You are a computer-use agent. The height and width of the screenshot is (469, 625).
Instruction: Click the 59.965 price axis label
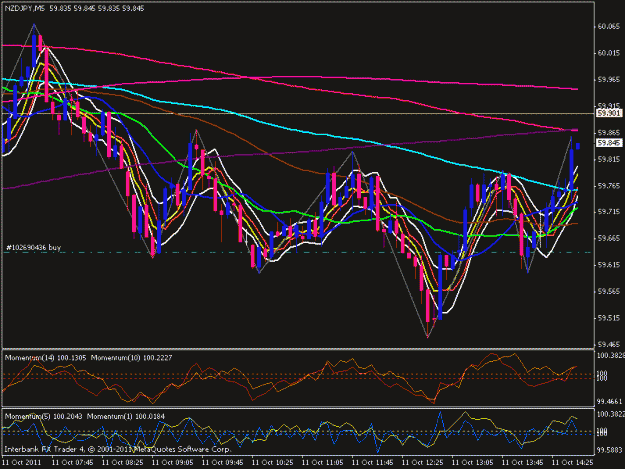coord(609,80)
